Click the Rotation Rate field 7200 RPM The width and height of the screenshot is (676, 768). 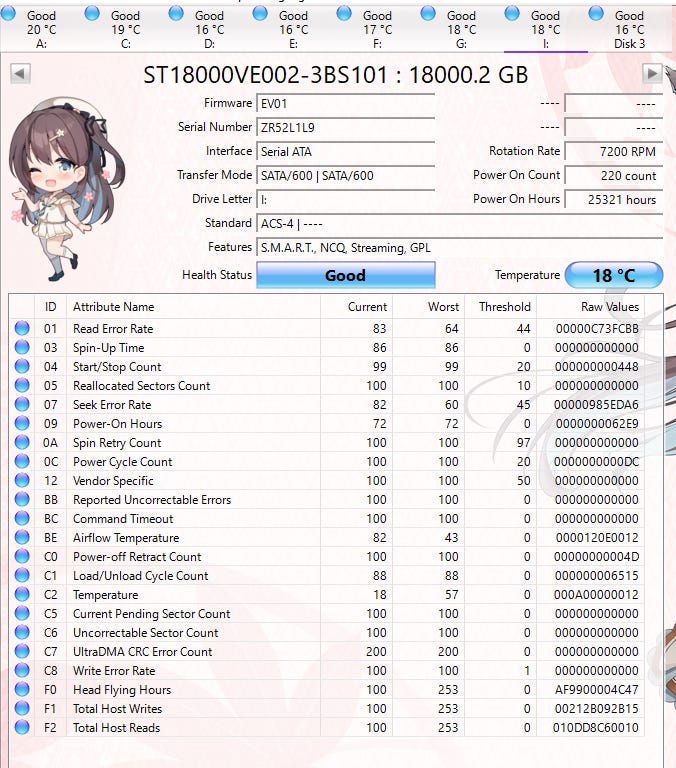click(x=614, y=151)
